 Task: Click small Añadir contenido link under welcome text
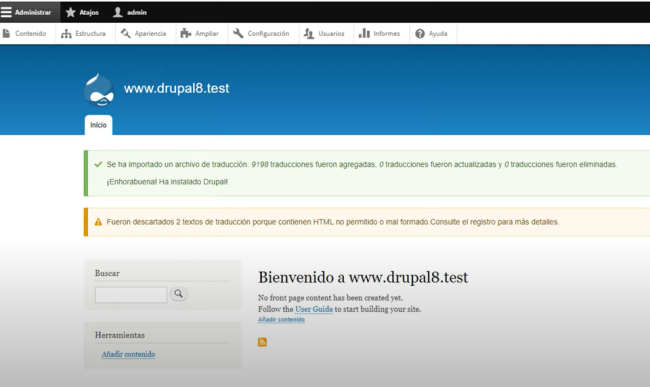[281, 319]
